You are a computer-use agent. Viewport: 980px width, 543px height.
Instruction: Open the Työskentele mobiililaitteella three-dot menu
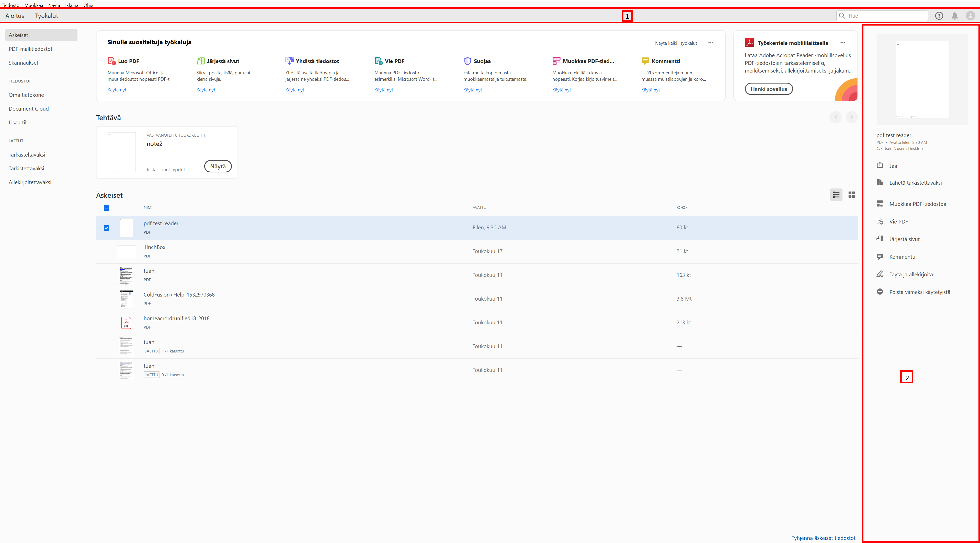coord(843,43)
